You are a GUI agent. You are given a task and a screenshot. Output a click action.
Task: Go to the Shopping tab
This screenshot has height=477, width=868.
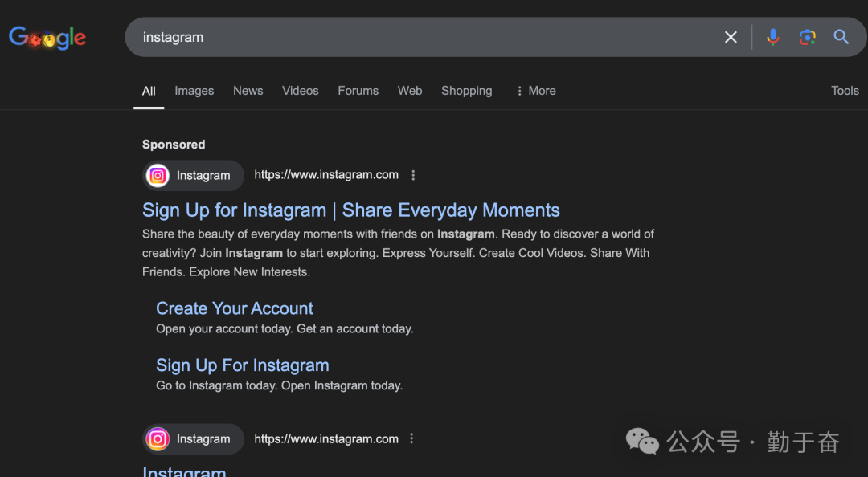tap(466, 91)
